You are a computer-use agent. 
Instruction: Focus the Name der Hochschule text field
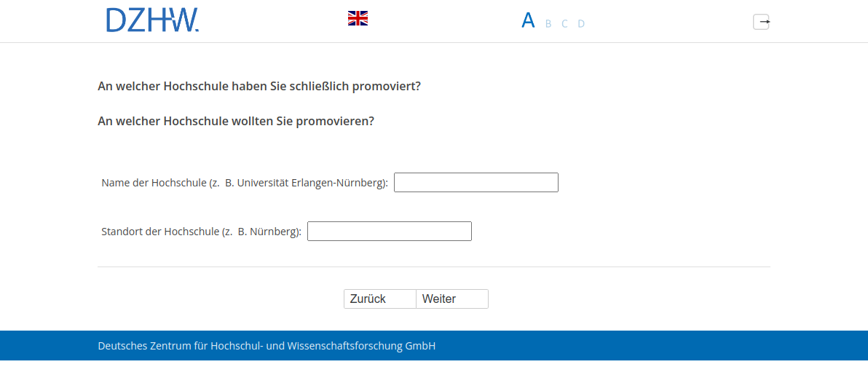click(x=476, y=182)
